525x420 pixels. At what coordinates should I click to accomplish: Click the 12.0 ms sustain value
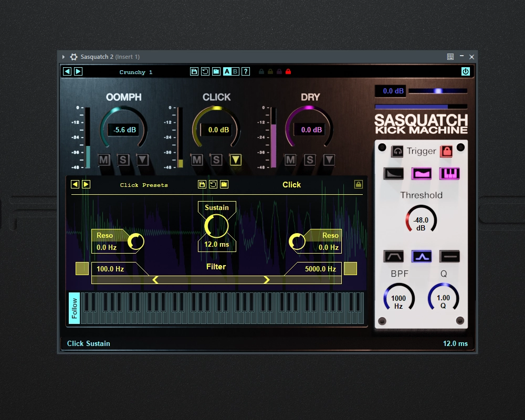click(x=217, y=245)
